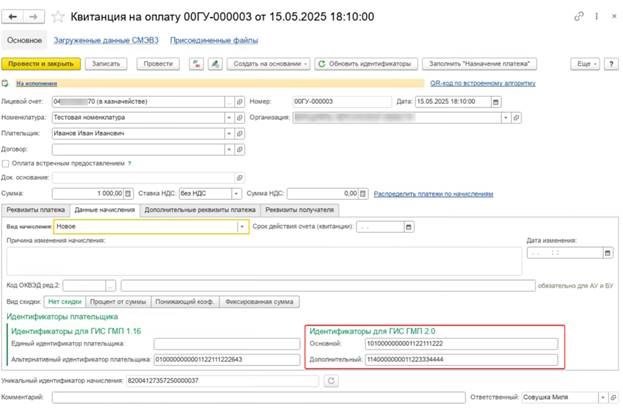623x410 pixels.
Task: Go back with the left arrow button
Action: point(13,17)
